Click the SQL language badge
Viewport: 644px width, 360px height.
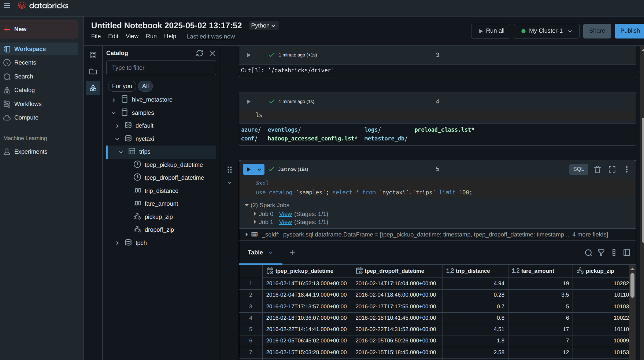[x=579, y=169]
